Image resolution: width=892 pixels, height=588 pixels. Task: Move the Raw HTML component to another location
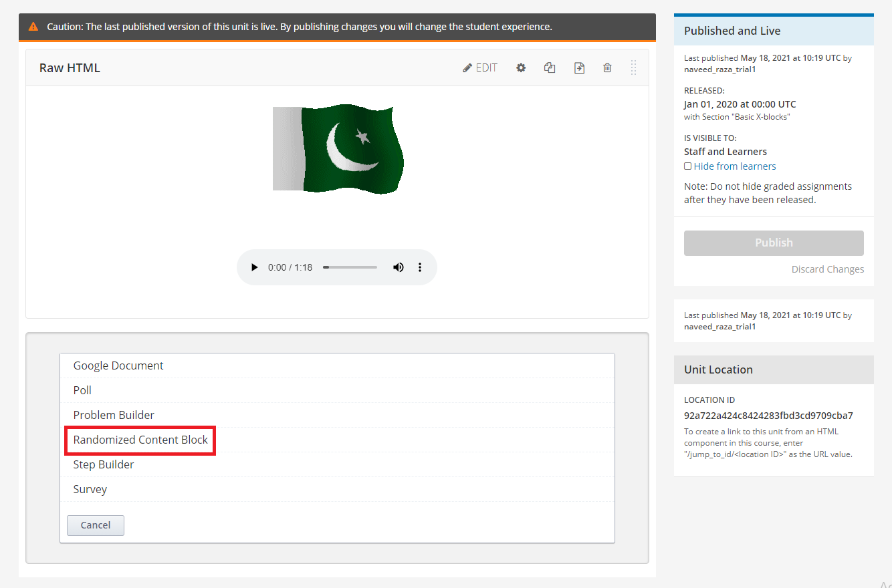[x=579, y=67]
